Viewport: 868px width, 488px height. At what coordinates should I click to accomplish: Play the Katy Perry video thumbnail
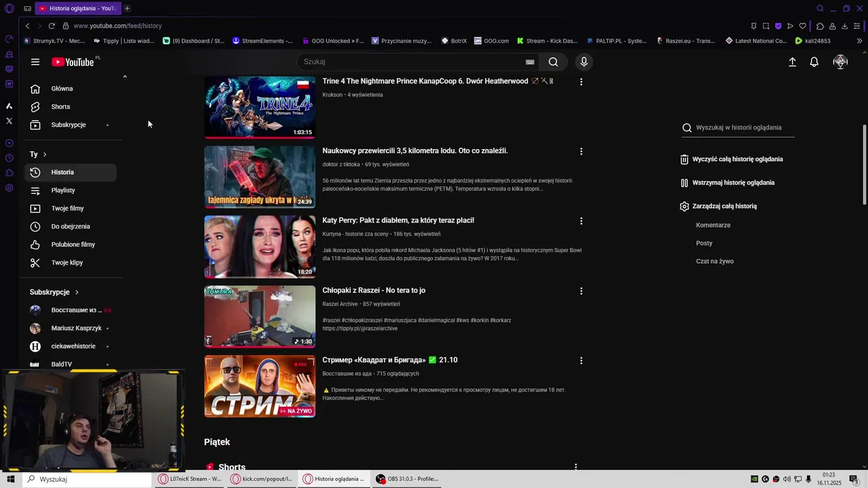[260, 247]
